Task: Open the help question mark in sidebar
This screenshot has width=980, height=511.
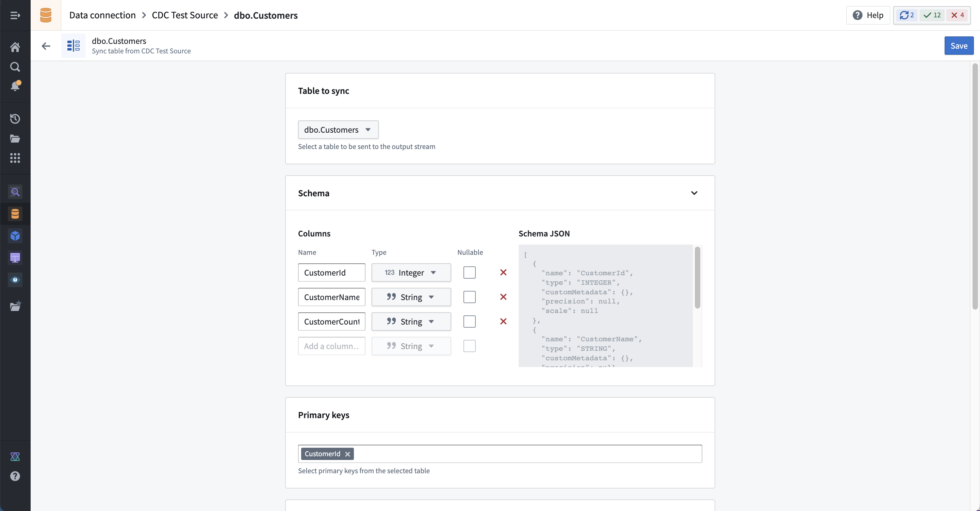Action: point(15,476)
